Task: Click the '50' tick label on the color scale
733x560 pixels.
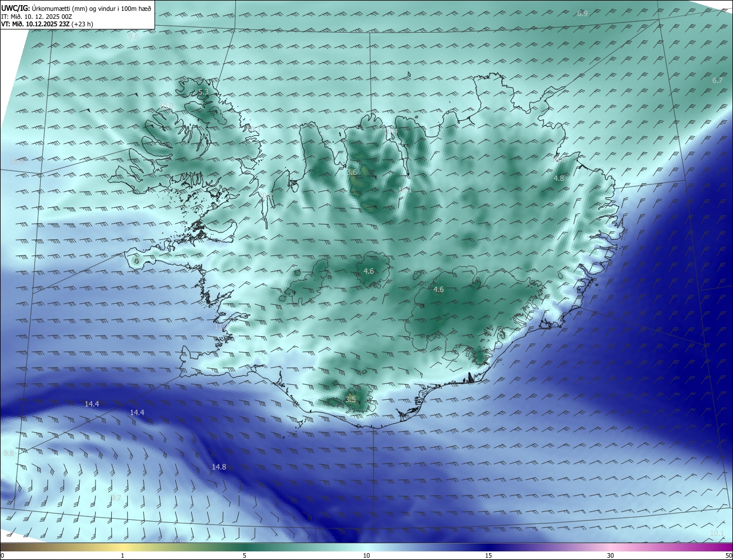Action: 728,555
